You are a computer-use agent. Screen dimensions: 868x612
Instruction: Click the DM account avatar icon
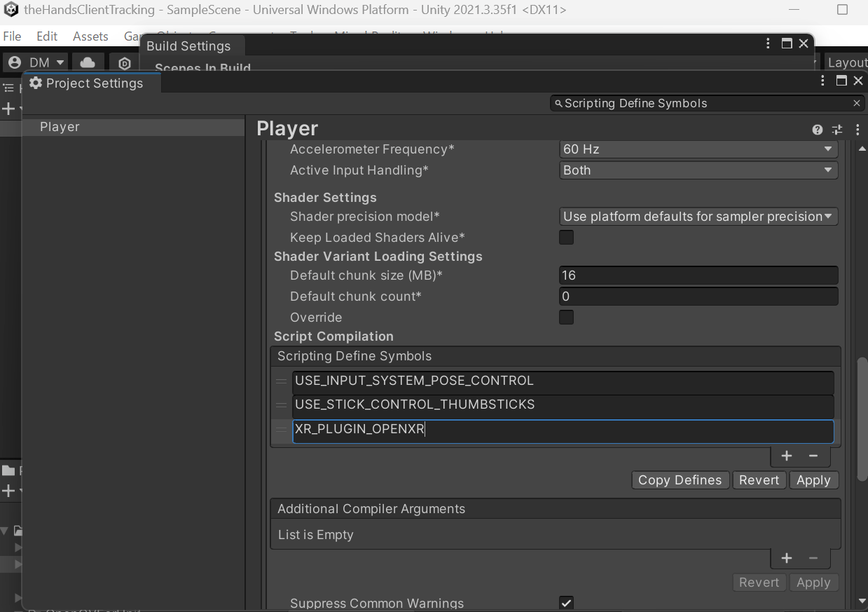(13, 63)
